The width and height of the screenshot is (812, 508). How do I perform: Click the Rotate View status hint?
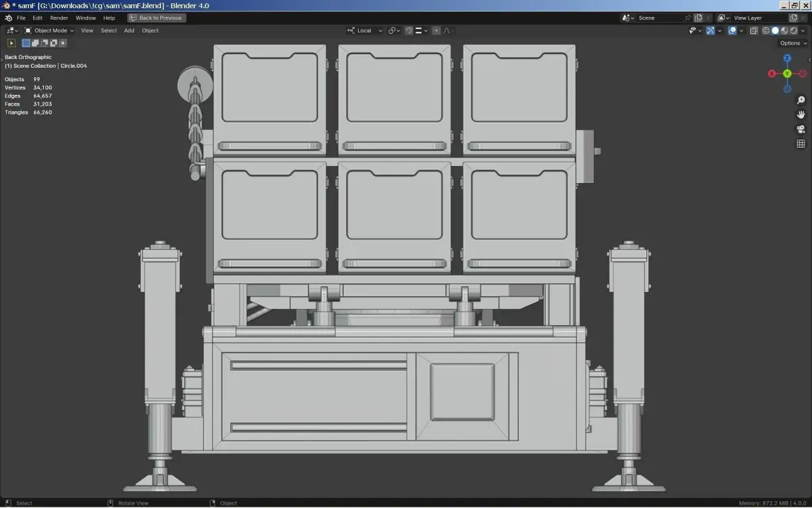click(128, 503)
